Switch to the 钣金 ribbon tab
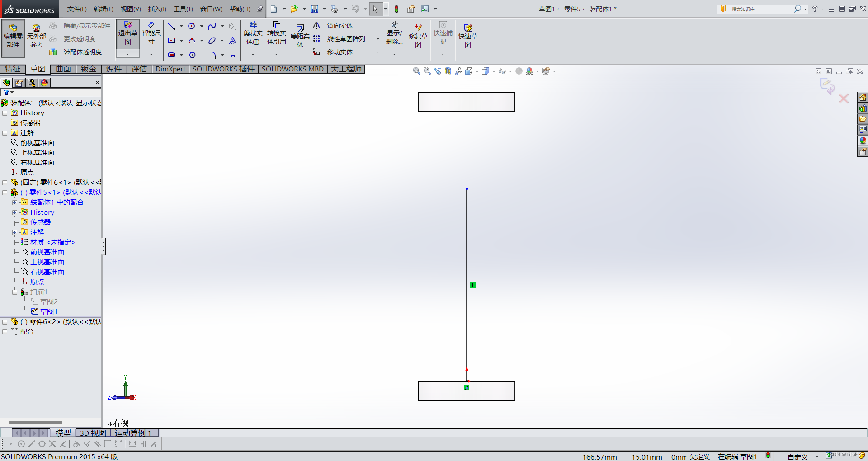Screen dimensions: 868x461 89,69
